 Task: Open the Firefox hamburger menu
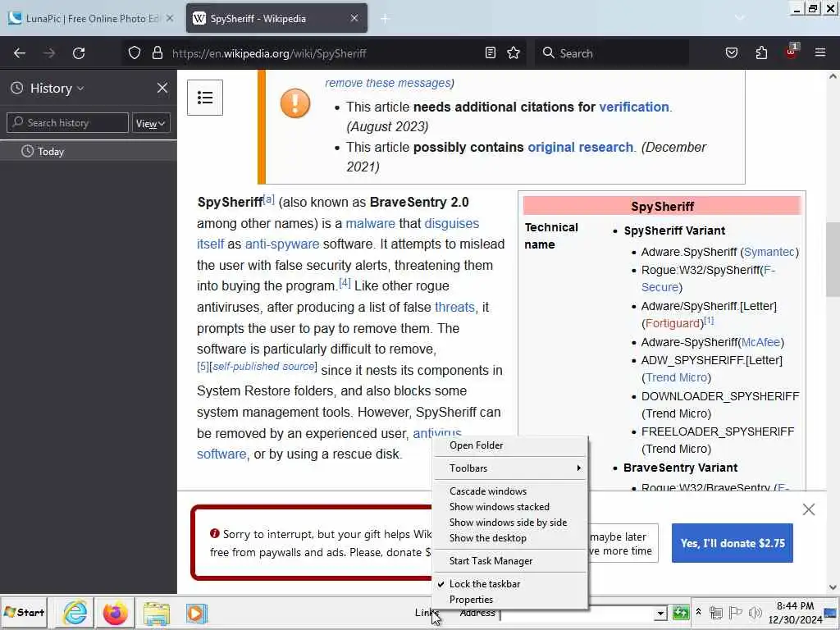pos(820,53)
